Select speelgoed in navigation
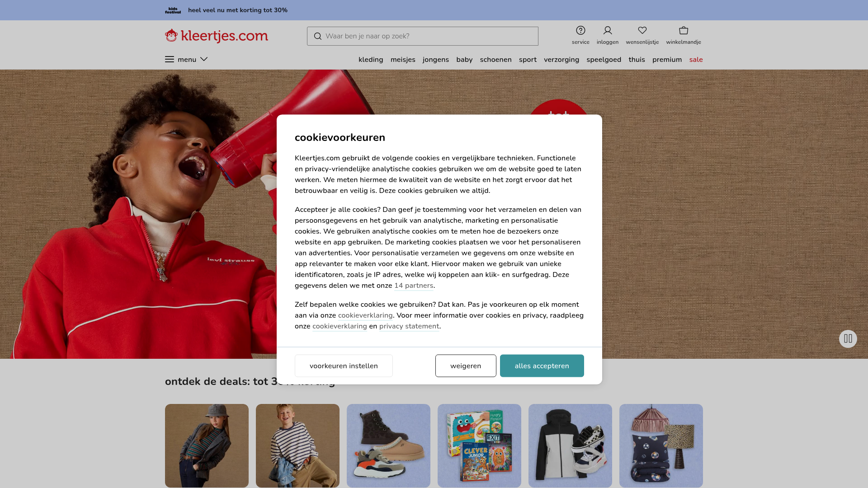 point(604,60)
